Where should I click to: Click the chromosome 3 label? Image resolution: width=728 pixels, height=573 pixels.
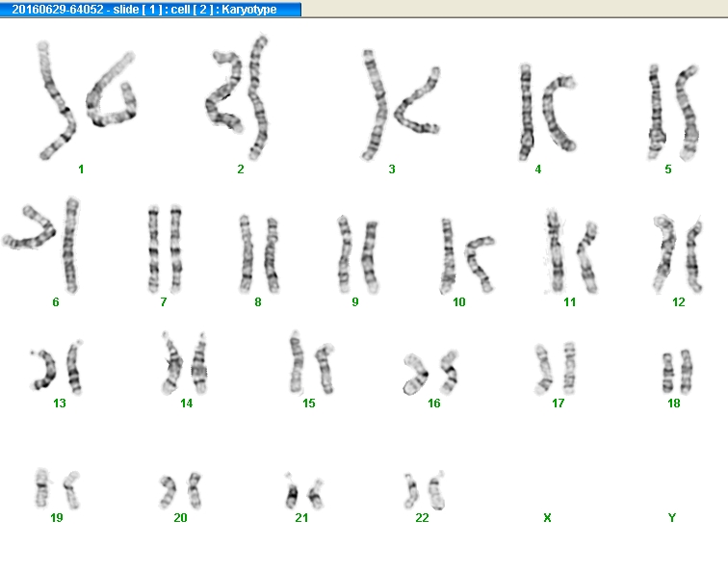pyautogui.click(x=392, y=169)
